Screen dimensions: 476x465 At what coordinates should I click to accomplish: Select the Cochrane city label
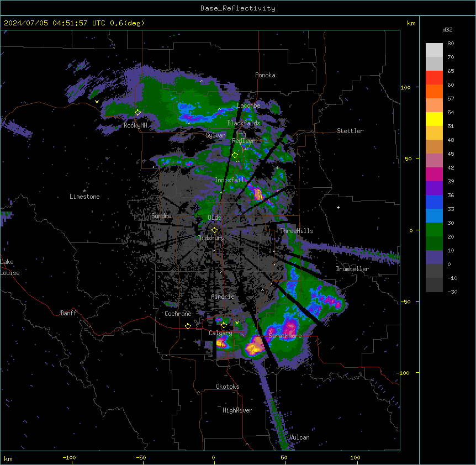178,314
